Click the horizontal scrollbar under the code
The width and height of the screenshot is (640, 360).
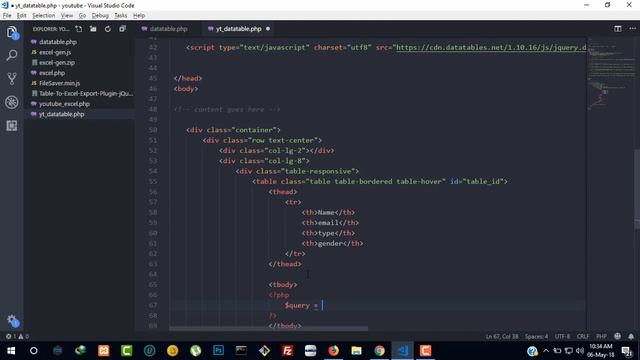click(269, 328)
